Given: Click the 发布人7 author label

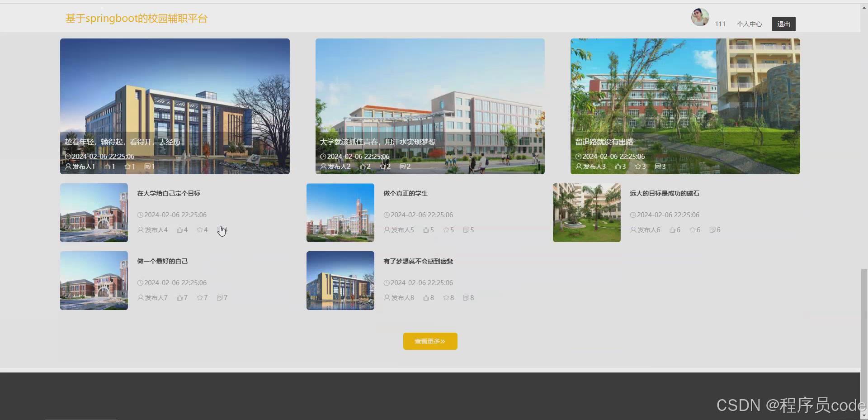Looking at the screenshot, I should pyautogui.click(x=156, y=298).
